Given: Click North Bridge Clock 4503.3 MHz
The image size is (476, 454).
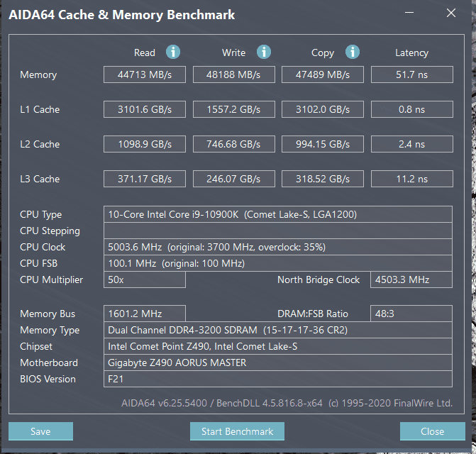Looking at the screenshot, I should [x=411, y=279].
